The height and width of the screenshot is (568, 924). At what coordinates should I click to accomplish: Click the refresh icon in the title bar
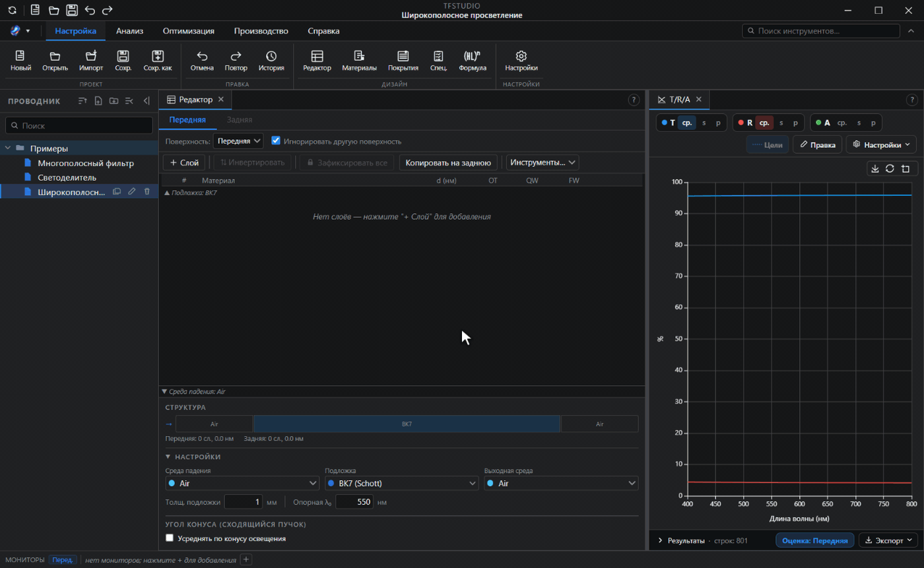pos(13,11)
